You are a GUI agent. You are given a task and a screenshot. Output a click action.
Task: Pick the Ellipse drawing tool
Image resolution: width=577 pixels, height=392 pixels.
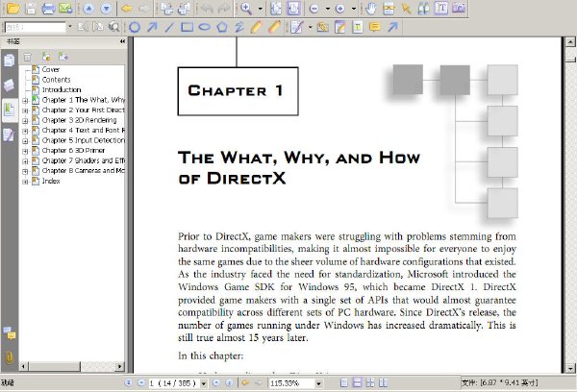(x=205, y=27)
